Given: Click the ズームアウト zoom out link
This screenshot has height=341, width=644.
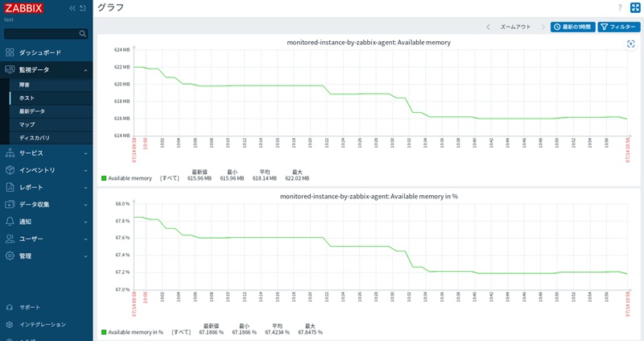Looking at the screenshot, I should pyautogui.click(x=515, y=27).
